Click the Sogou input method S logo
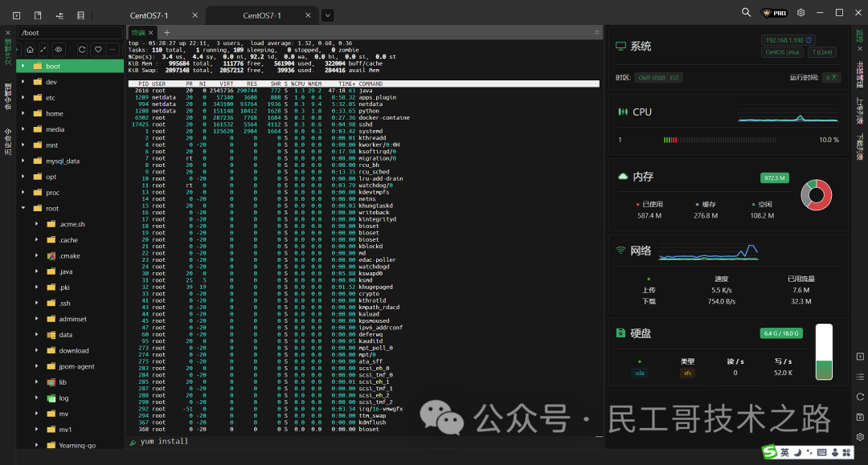This screenshot has height=465, width=868. coord(769,451)
